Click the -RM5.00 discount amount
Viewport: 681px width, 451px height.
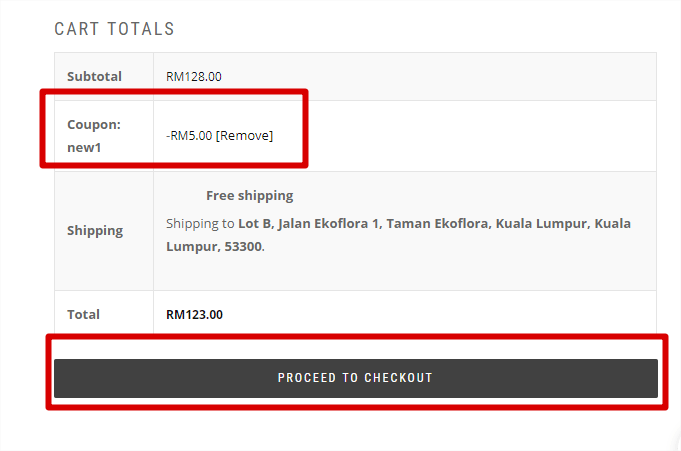pyautogui.click(x=189, y=136)
